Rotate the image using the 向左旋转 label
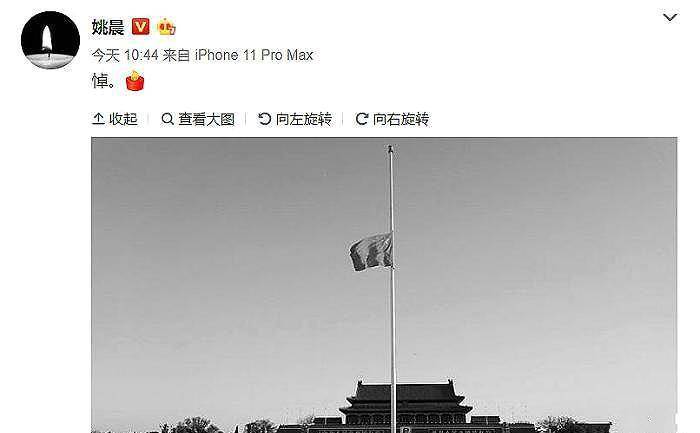This screenshot has height=433, width=700. pos(304,119)
